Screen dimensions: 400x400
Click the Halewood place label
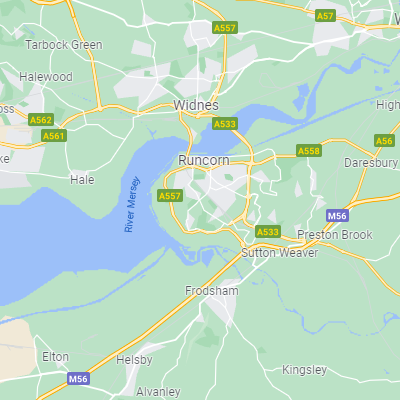point(46,77)
